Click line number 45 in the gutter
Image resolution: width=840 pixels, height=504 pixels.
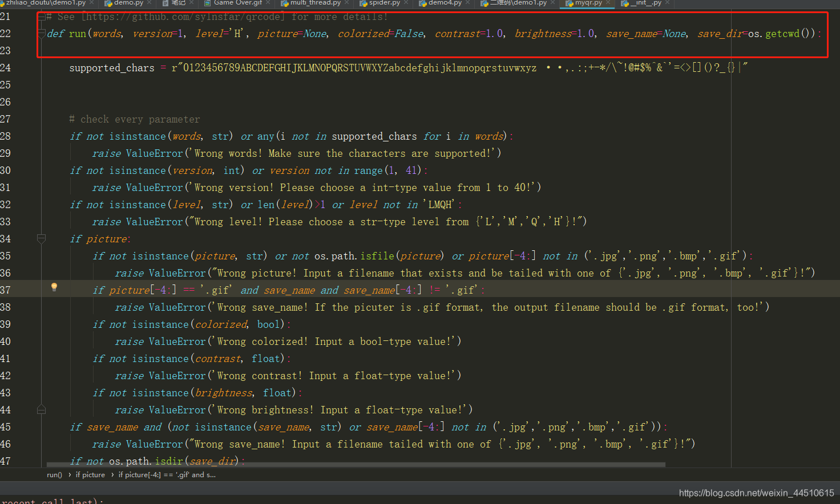coord(6,427)
